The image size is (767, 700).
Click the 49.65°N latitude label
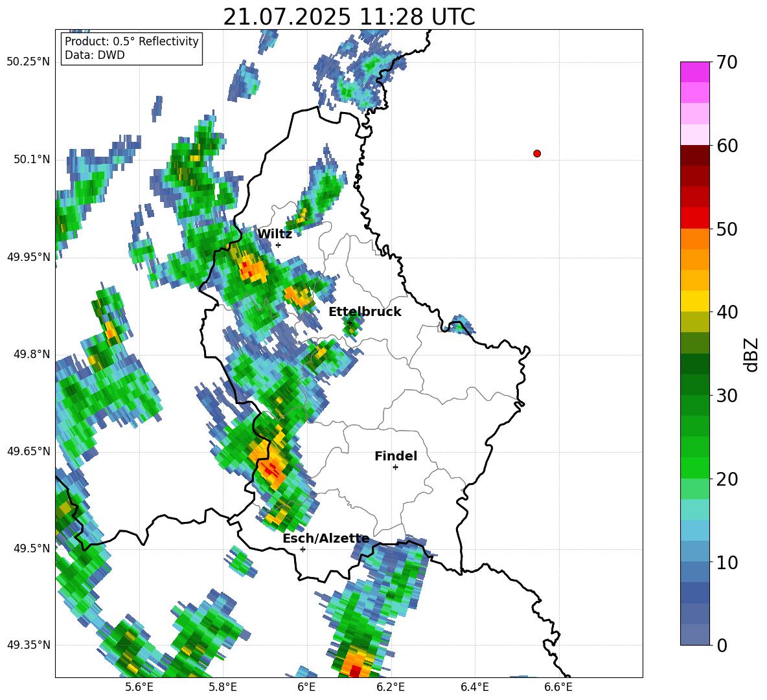(x=28, y=451)
